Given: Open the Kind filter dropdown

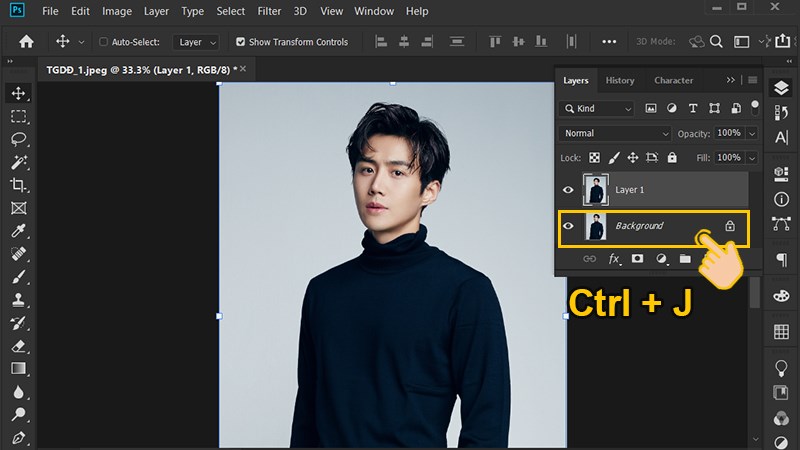Looking at the screenshot, I should [x=596, y=108].
